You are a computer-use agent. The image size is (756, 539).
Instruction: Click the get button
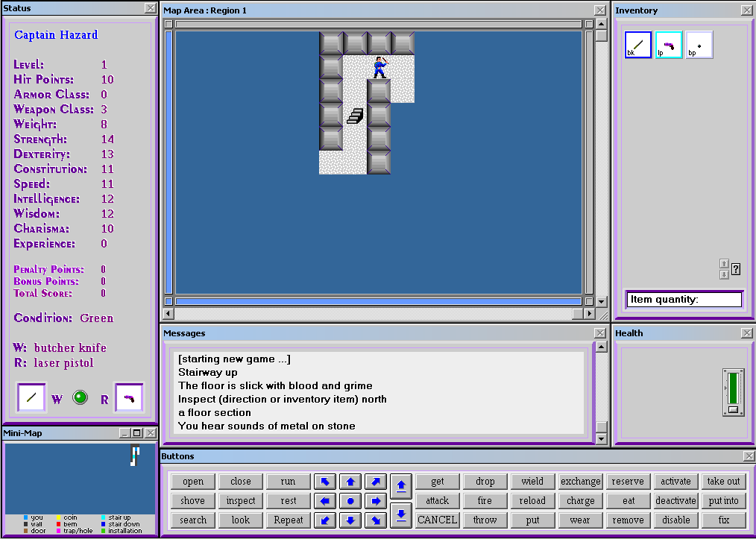[438, 481]
